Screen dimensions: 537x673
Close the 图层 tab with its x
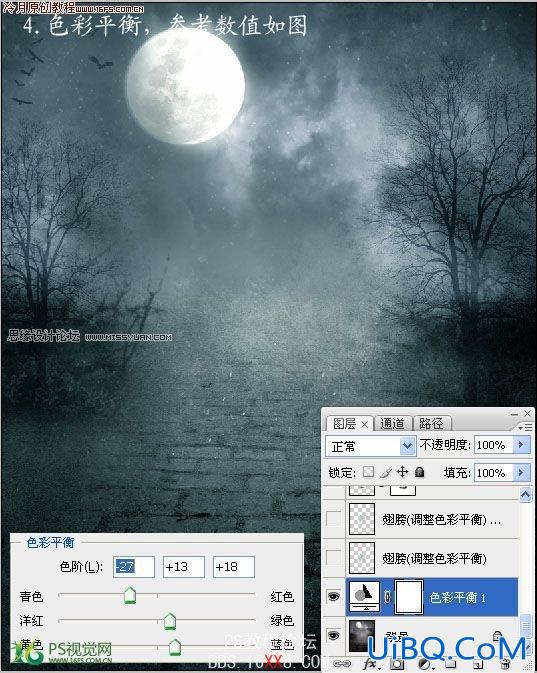tap(364, 424)
